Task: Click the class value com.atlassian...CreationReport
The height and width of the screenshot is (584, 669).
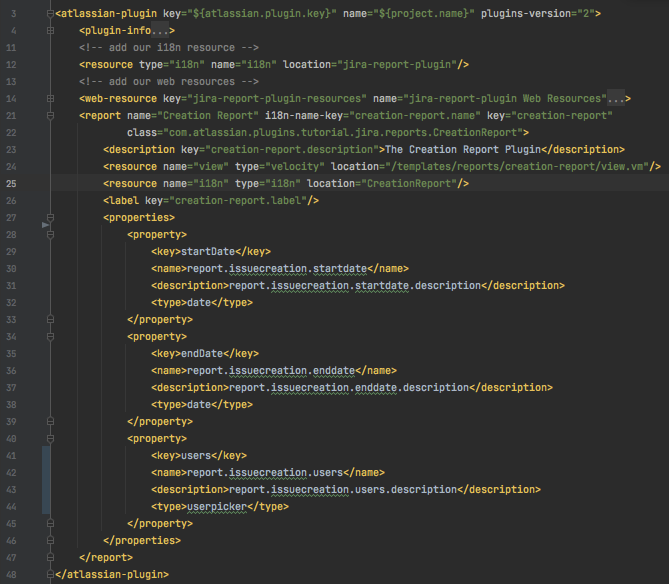Action: (x=343, y=133)
